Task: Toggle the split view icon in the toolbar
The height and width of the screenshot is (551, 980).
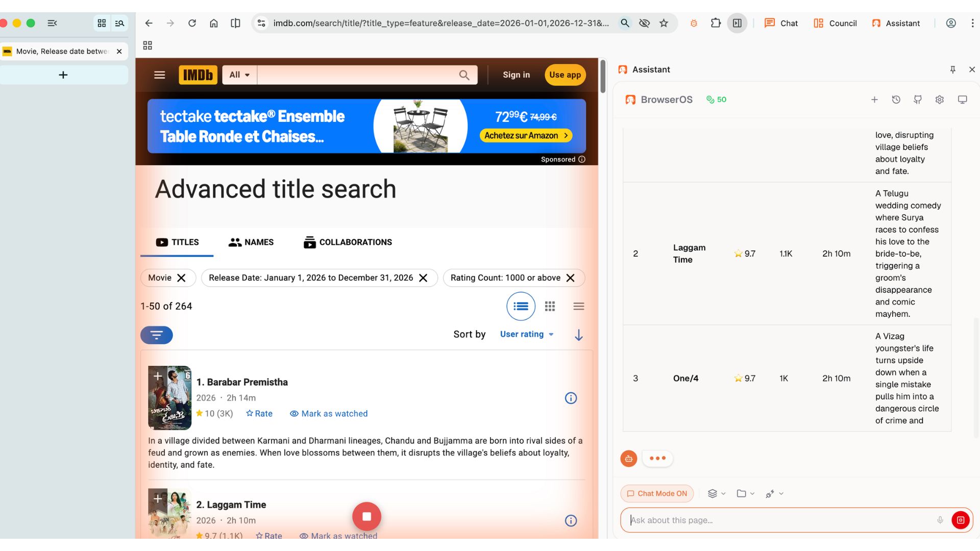Action: pyautogui.click(x=235, y=23)
